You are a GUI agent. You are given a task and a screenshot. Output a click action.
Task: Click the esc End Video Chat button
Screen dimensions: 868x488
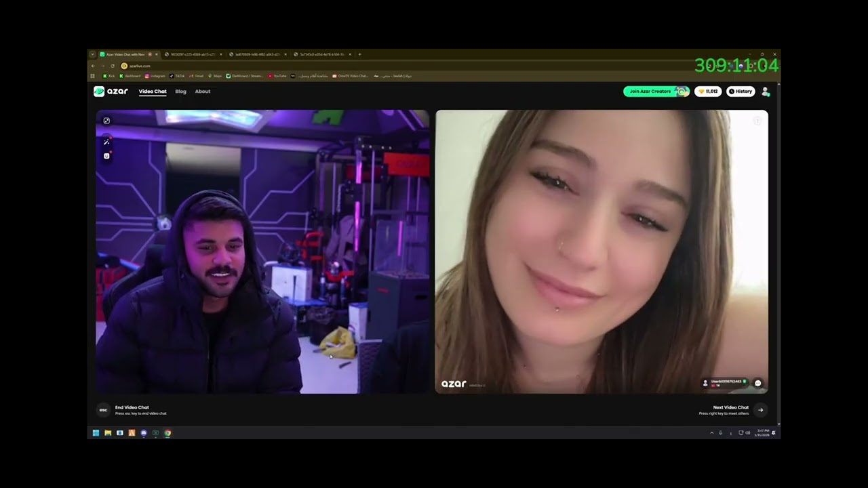[103, 410]
